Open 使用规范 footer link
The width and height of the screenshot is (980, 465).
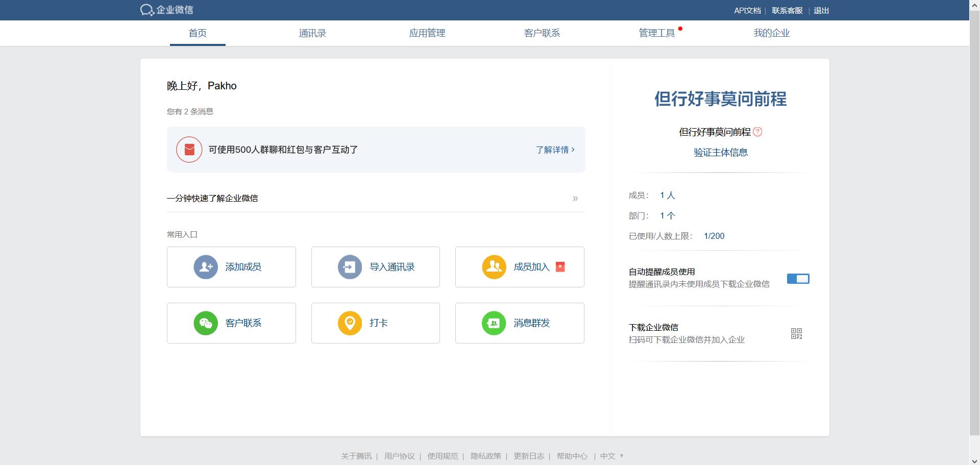(x=443, y=456)
